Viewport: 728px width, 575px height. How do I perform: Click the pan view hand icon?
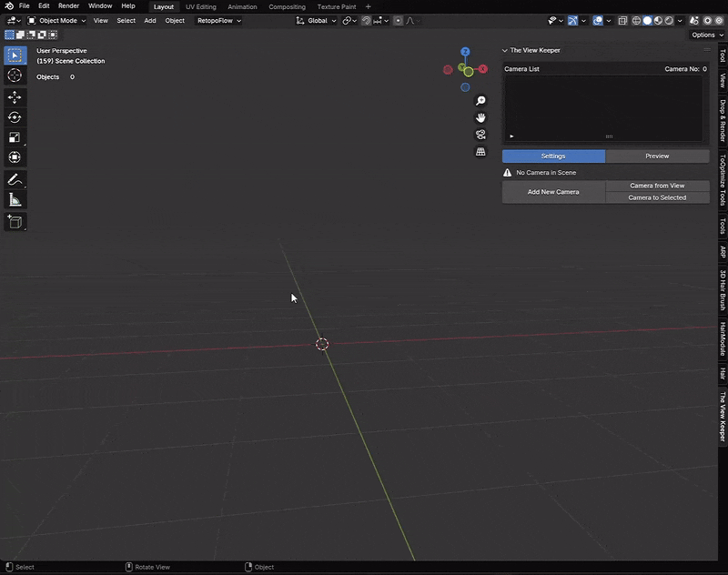(x=480, y=117)
